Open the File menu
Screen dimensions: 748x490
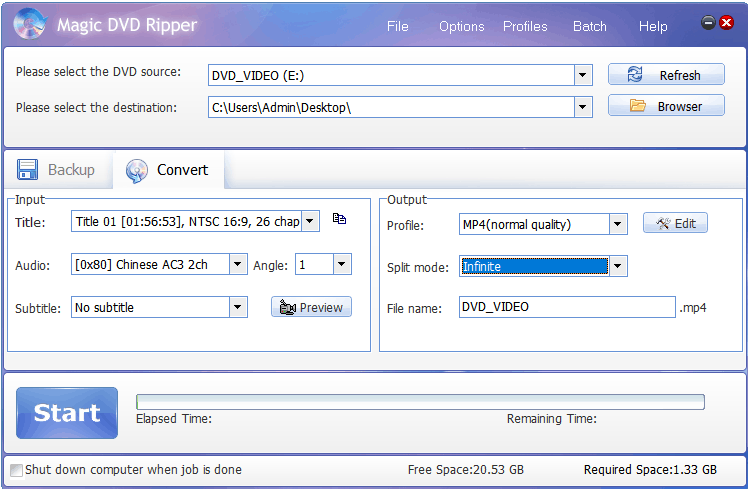pos(397,26)
